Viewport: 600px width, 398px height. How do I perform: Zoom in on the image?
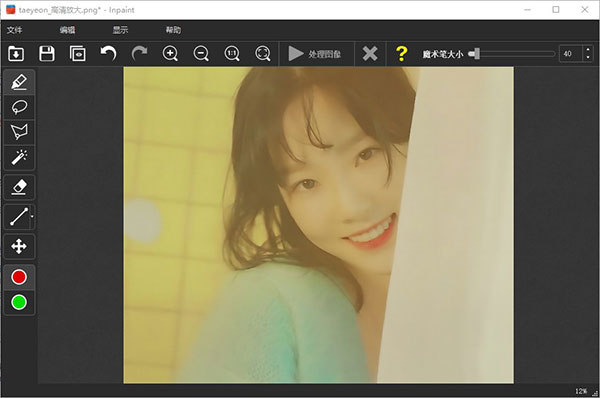[x=170, y=54]
